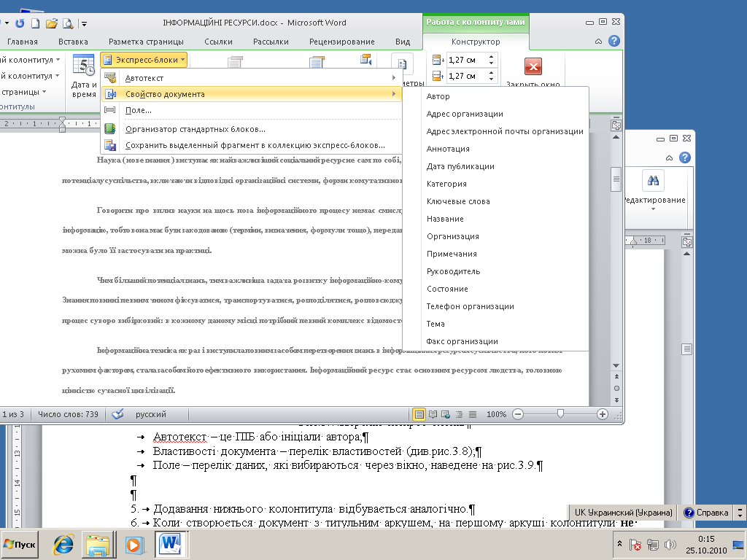The image size is (747, 560).
Task: Decrease the footer bottom position spinner
Action: coord(492,79)
